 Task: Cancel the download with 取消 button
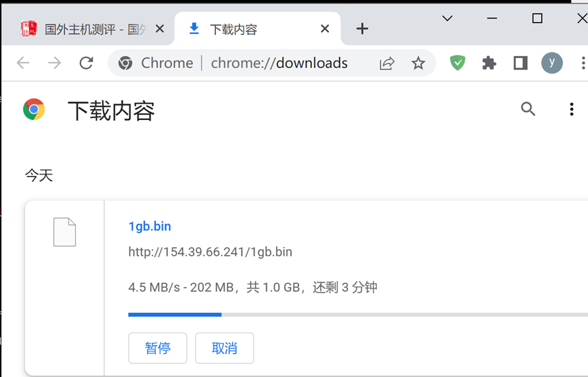[x=225, y=348]
